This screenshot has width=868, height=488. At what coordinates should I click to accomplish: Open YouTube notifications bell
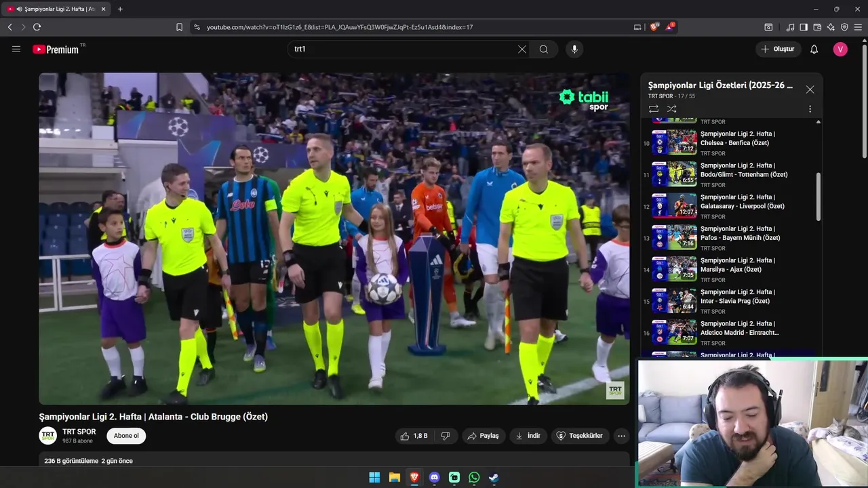pyautogui.click(x=814, y=49)
